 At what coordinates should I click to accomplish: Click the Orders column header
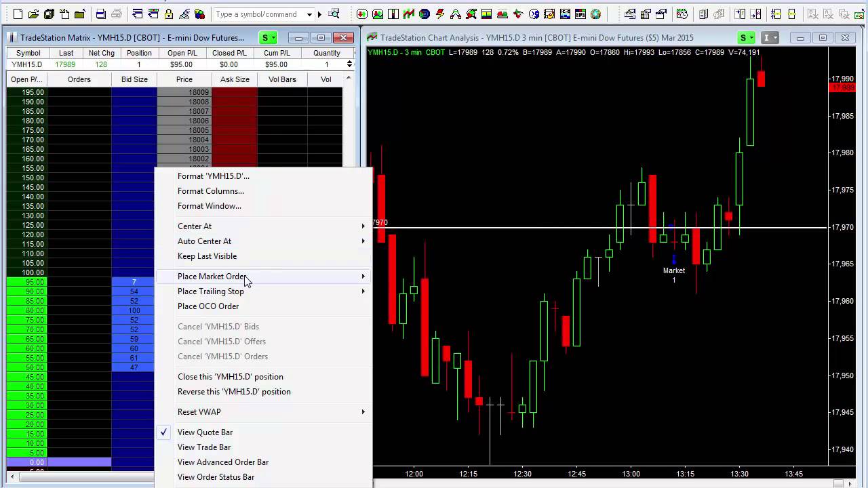coord(79,79)
